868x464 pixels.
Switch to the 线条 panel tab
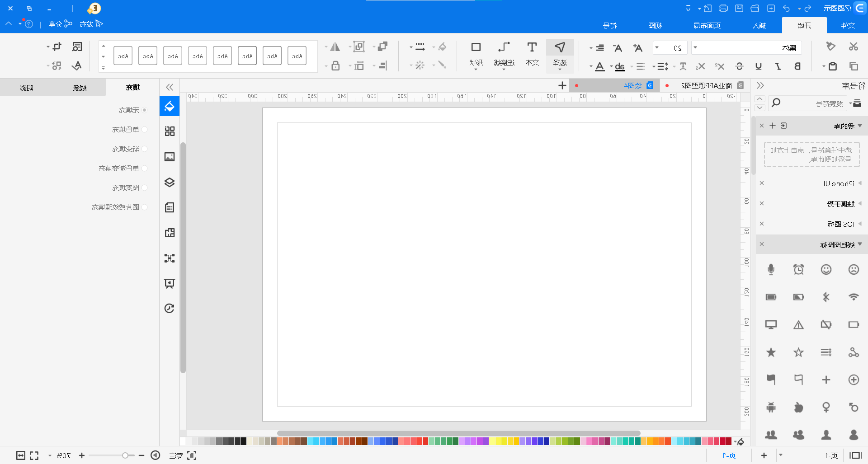click(80, 87)
